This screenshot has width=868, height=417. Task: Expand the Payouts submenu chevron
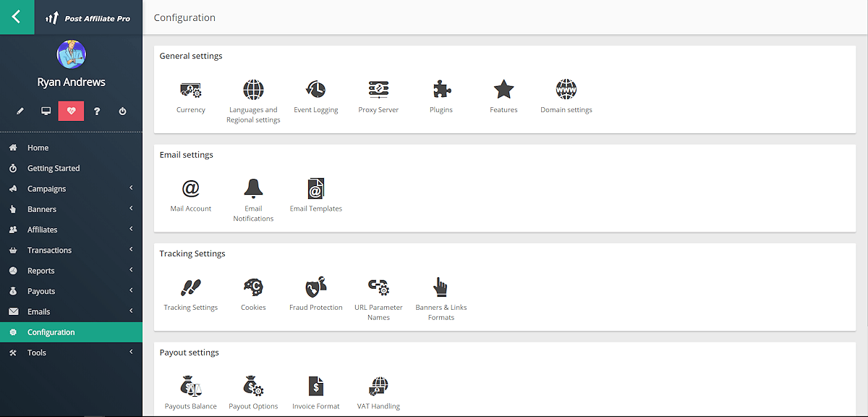131,290
